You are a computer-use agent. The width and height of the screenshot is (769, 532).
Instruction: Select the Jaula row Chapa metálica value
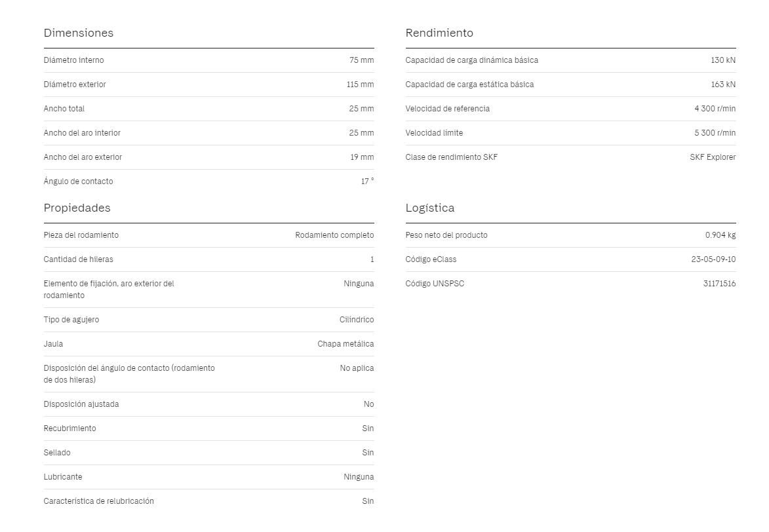(x=345, y=344)
